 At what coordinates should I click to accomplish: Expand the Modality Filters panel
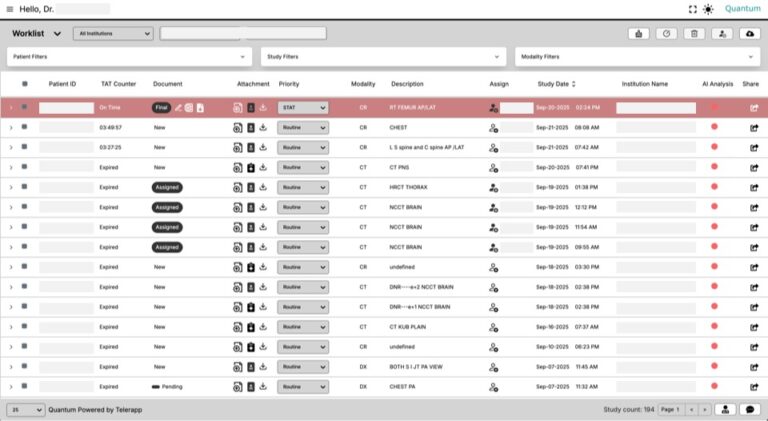pyautogui.click(x=638, y=57)
